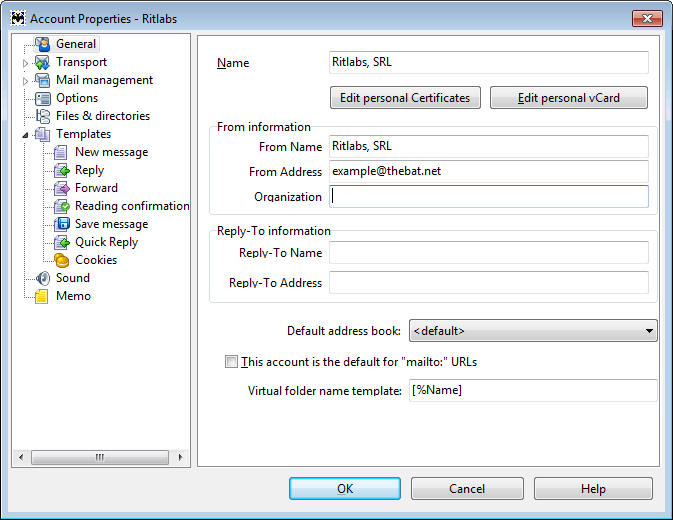Click the tree scrollbar left arrow
Screen dimensions: 673x520
pyautogui.click(x=21, y=457)
